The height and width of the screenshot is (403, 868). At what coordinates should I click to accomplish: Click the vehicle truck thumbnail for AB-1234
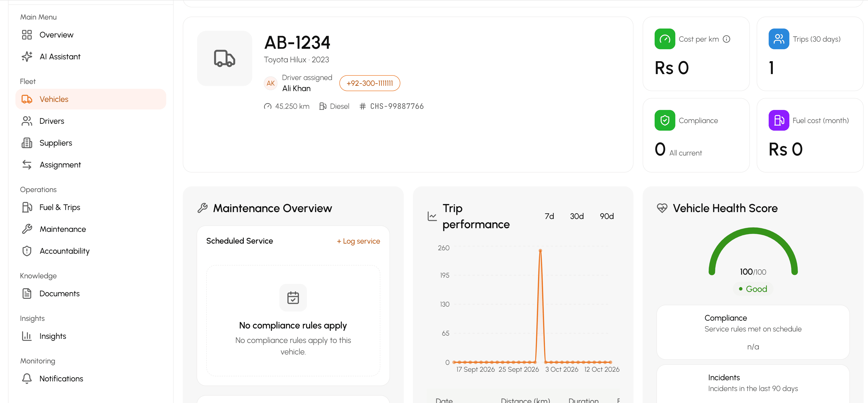(x=225, y=58)
